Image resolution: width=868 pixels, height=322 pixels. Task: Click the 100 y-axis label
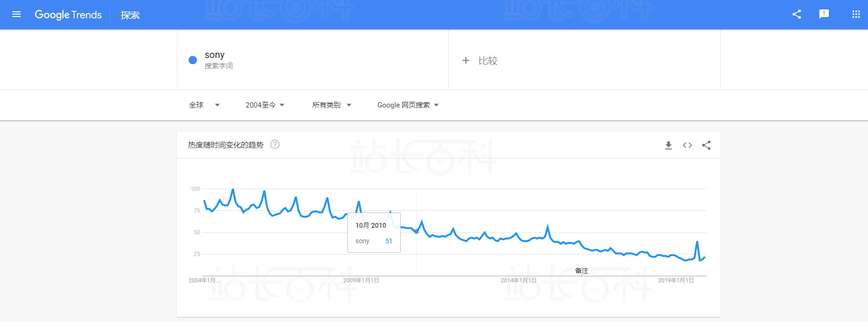195,189
